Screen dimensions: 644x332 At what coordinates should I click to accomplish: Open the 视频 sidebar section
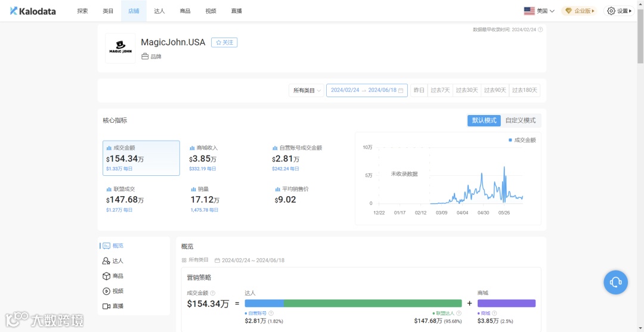113,291
